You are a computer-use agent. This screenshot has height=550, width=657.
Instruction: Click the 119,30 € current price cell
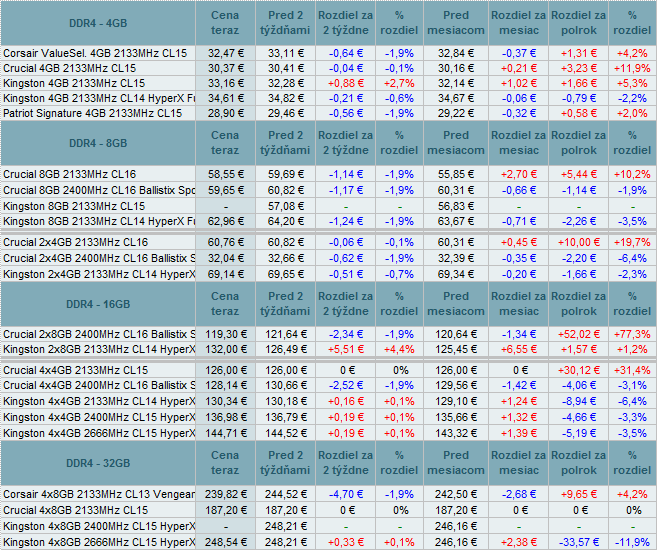225,334
